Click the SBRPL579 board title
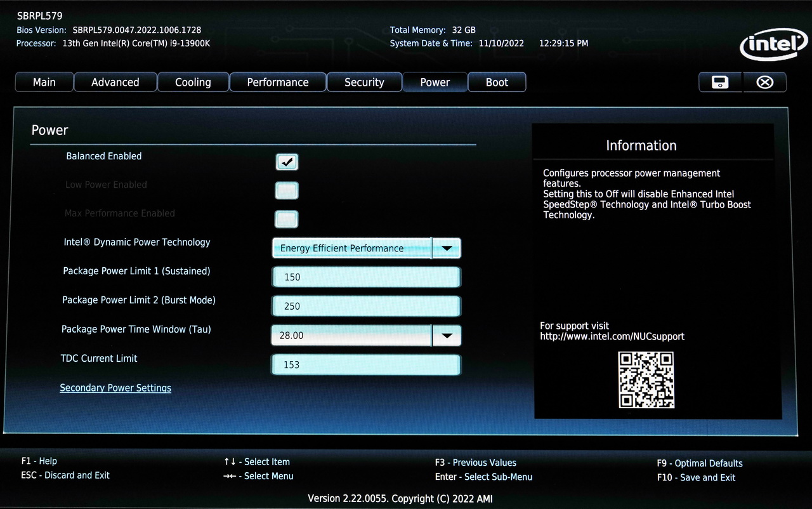The image size is (812, 509). [x=40, y=16]
